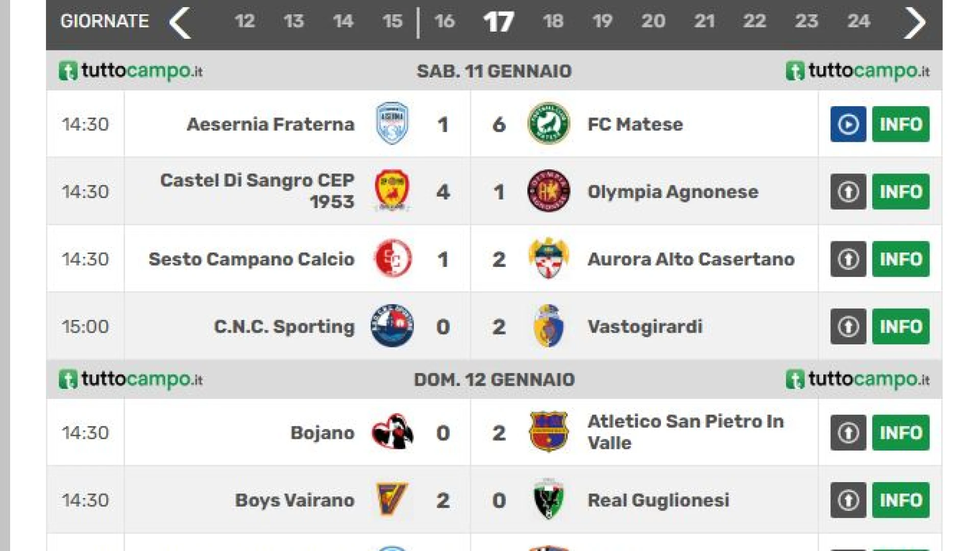Select giornata 16

click(445, 21)
